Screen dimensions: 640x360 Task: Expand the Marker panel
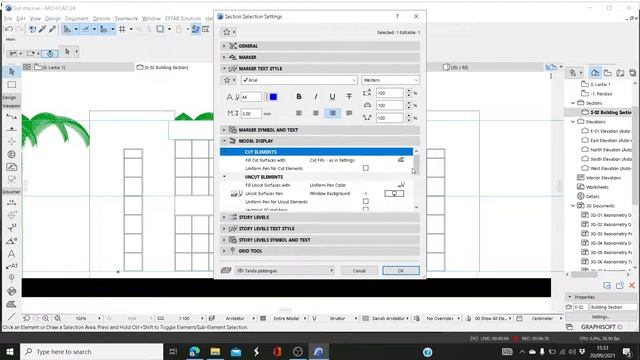click(x=320, y=57)
